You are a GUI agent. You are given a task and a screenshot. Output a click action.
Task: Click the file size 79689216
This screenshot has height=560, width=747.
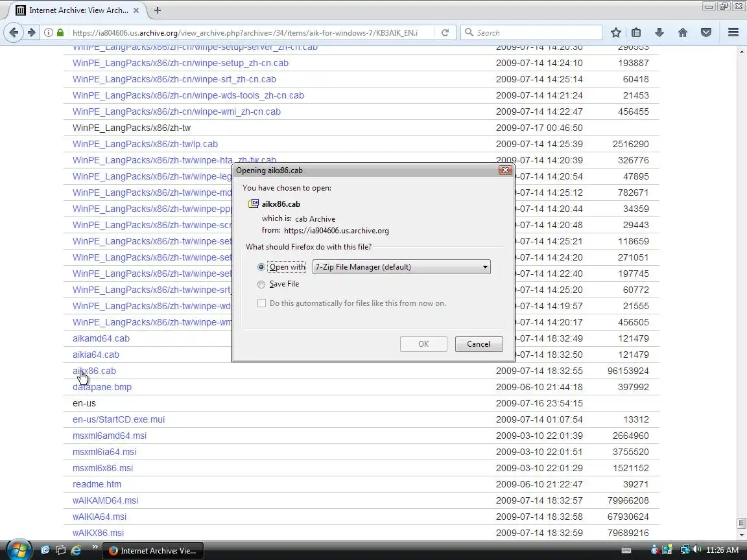point(628,533)
